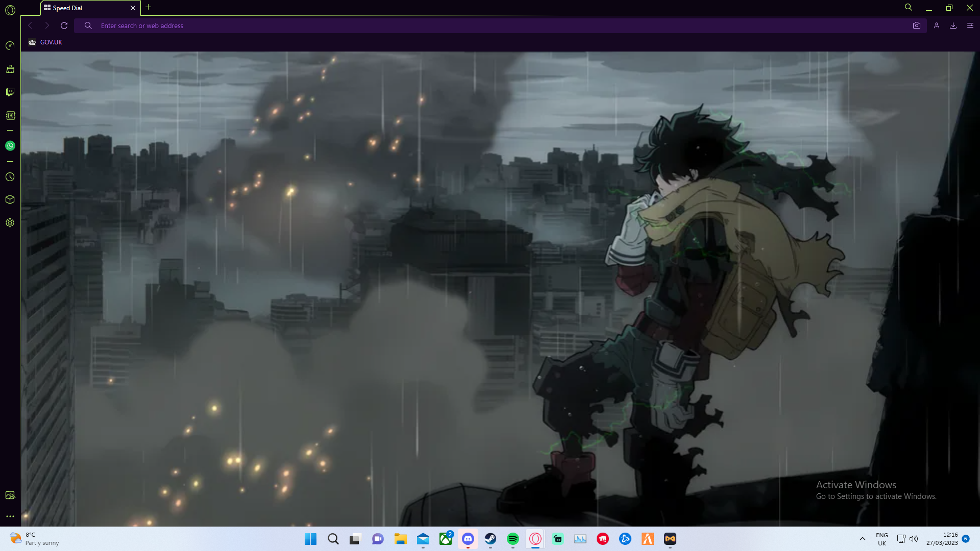This screenshot has width=980, height=551.
Task: Open Easy Setup menu icon
Action: [x=970, y=26]
